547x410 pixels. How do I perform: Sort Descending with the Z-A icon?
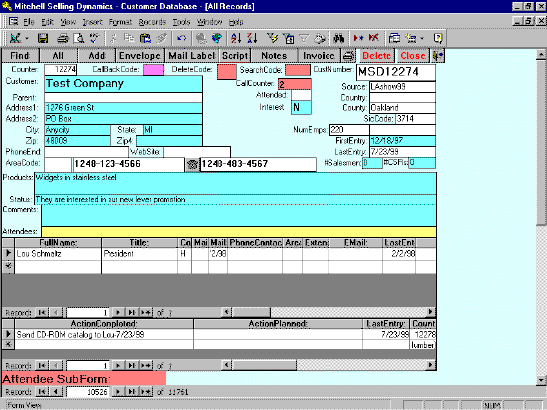(253, 38)
